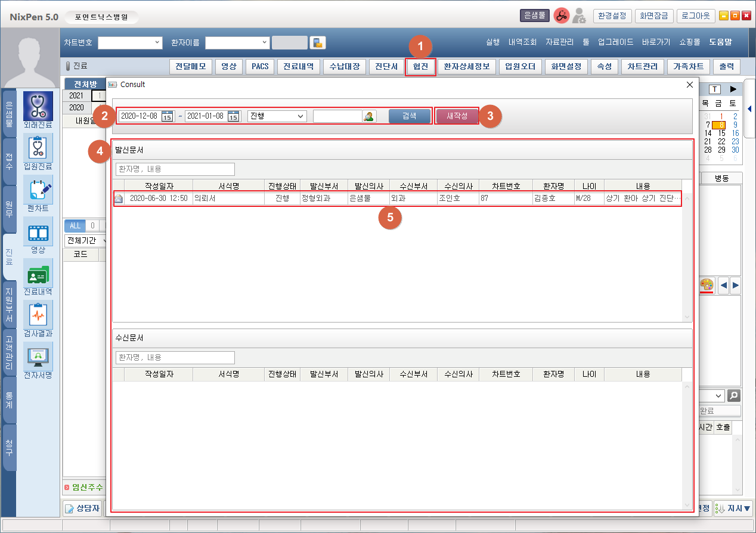Screen dimensions: 756x533
Task: Click the 검색 search button
Action: point(409,116)
